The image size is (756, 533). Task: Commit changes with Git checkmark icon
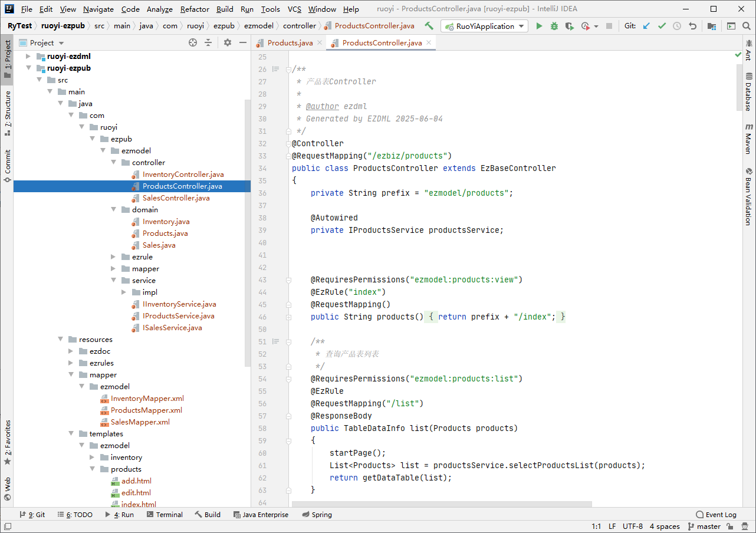click(x=662, y=26)
